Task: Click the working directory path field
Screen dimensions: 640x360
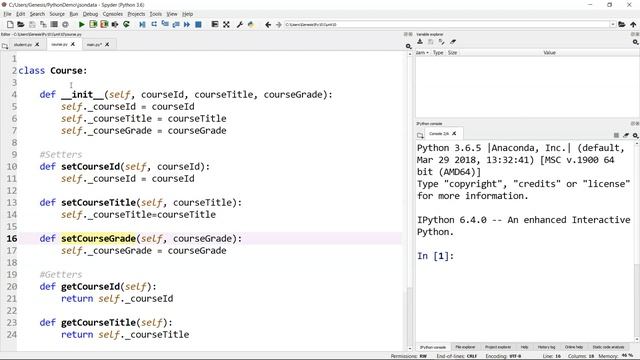Action: pos(447,24)
